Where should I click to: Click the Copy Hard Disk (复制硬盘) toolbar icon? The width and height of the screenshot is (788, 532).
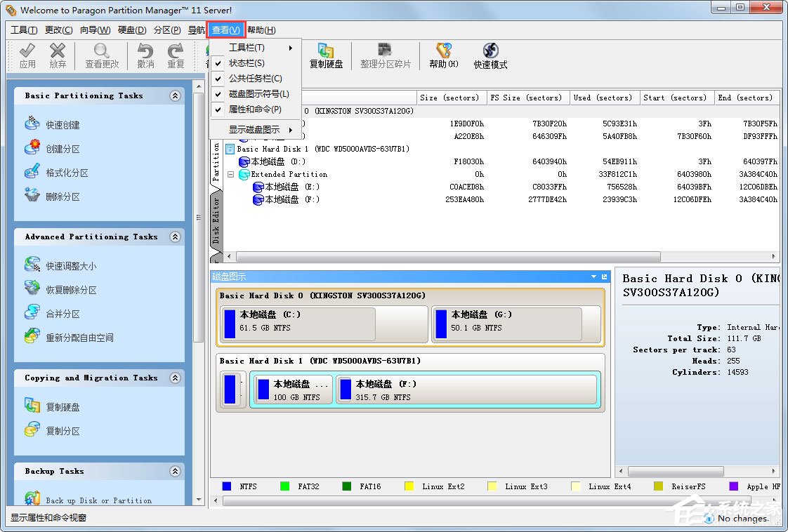click(326, 51)
